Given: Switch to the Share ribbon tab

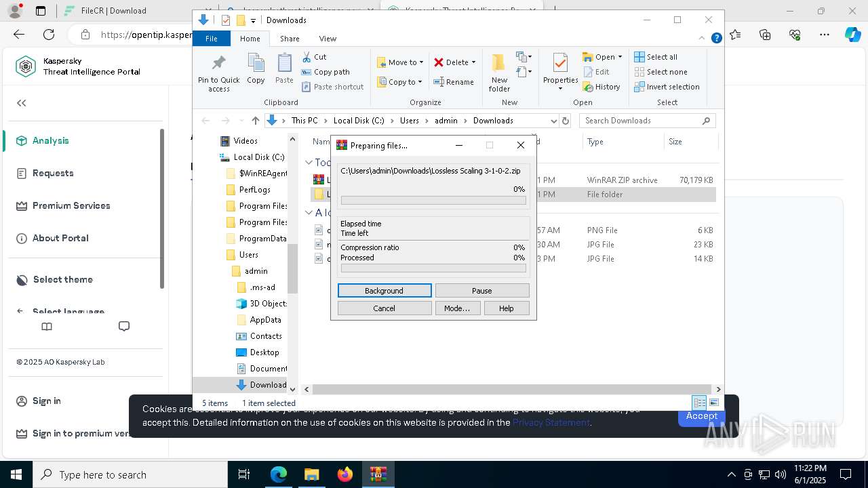Looking at the screenshot, I should [x=290, y=39].
